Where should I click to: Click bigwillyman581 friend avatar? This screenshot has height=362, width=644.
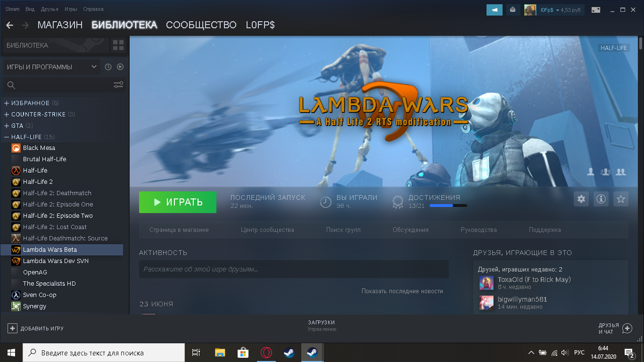[x=486, y=302]
